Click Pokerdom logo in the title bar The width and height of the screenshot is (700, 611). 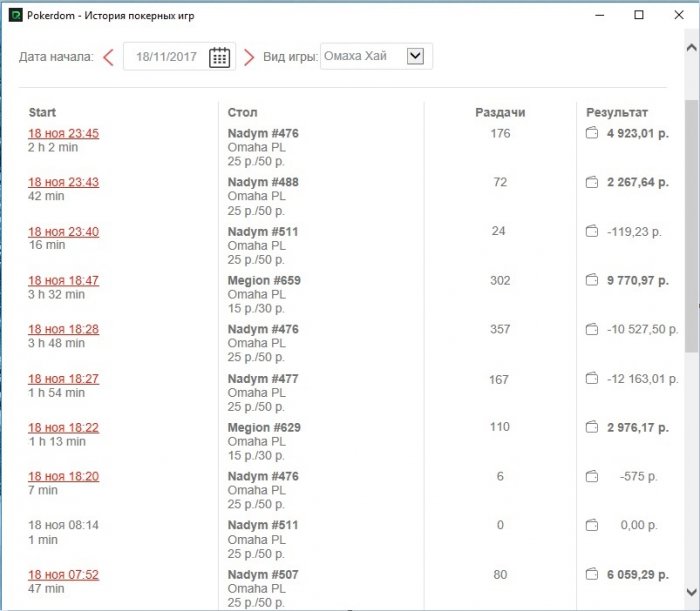pos(15,15)
